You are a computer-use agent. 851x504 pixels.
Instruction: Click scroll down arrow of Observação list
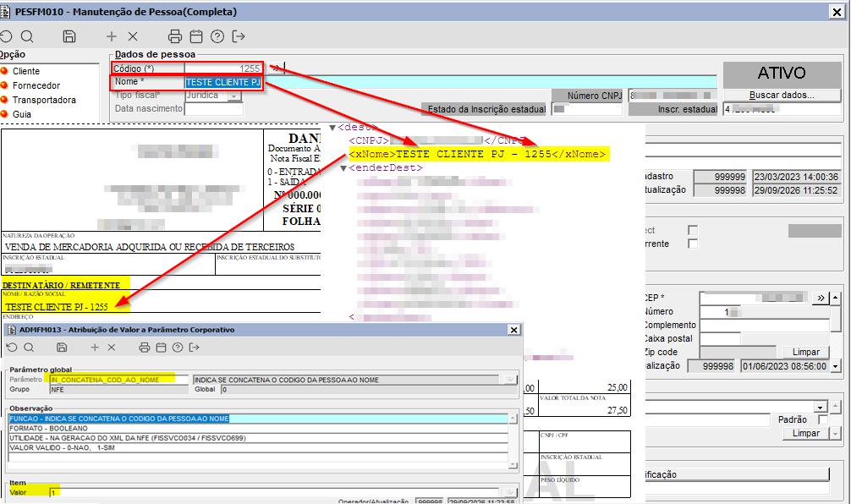tap(513, 465)
